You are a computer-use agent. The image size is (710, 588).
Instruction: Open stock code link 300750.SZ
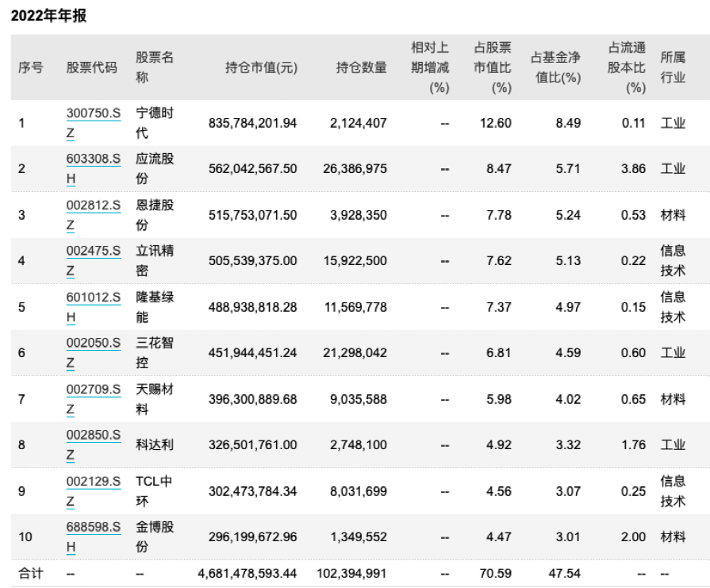pos(94,123)
